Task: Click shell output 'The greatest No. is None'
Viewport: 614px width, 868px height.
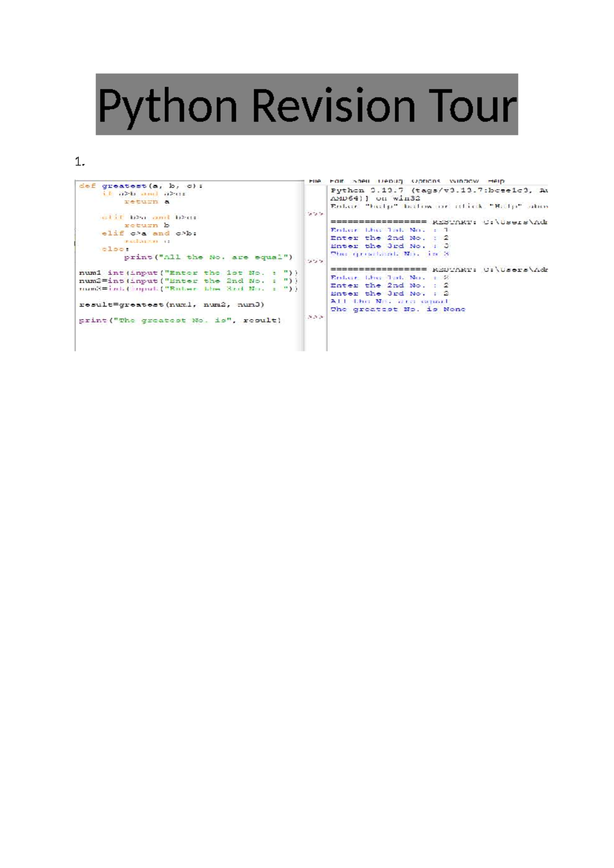Action: coord(398,309)
